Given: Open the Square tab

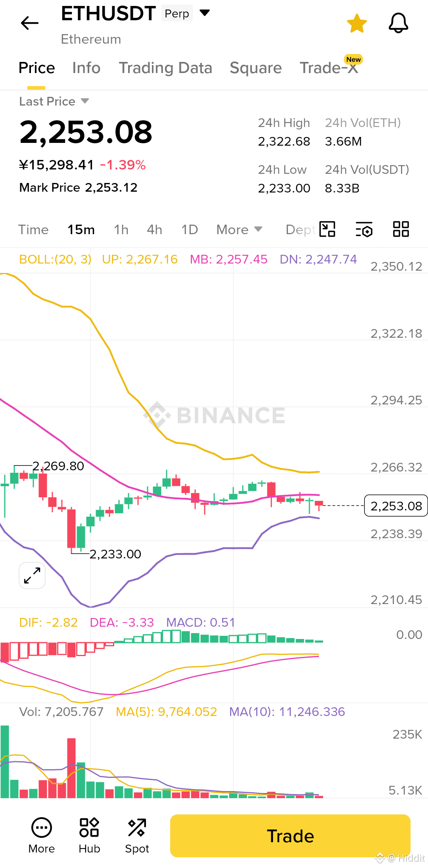Looking at the screenshot, I should pyautogui.click(x=256, y=68).
